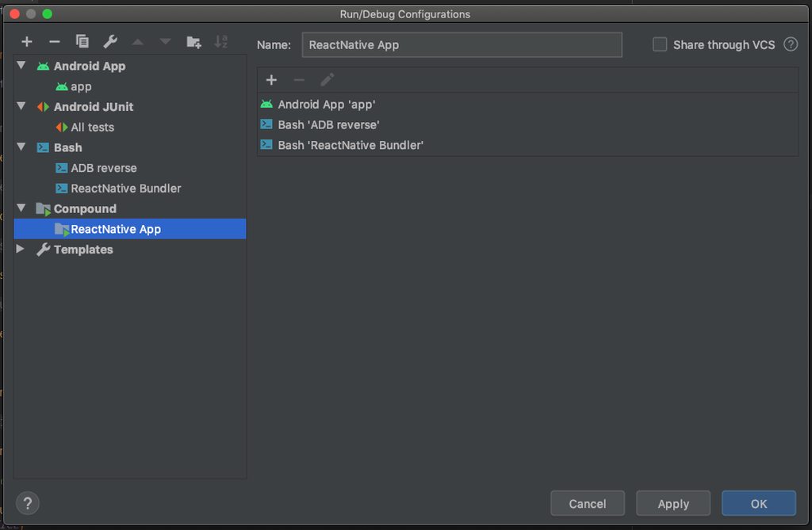Select Android App 'app' list row
Viewport: 812px width, 530px height.
[527, 104]
